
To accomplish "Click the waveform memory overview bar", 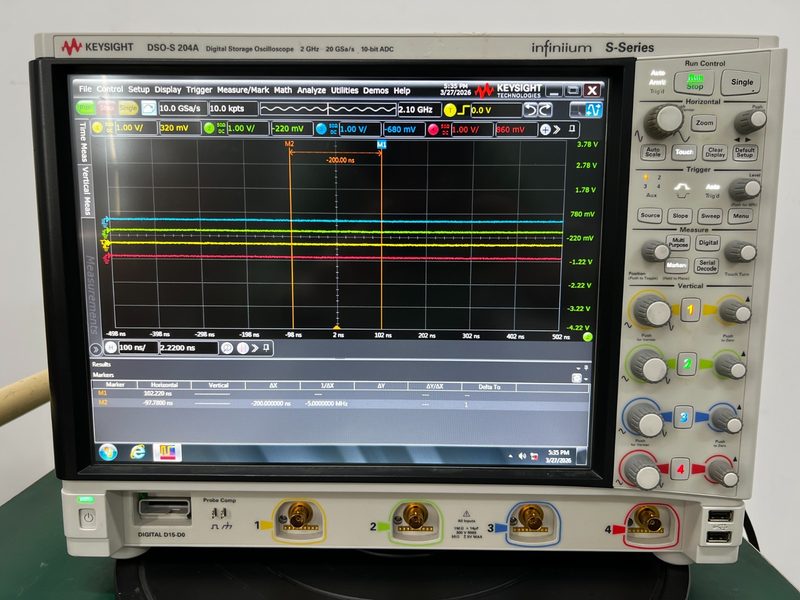I will pyautogui.click(x=328, y=109).
